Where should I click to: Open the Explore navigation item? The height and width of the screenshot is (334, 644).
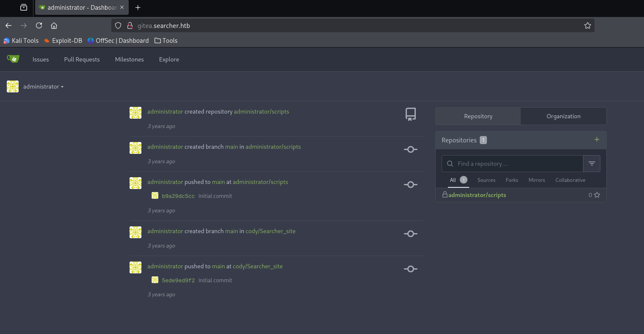(169, 59)
